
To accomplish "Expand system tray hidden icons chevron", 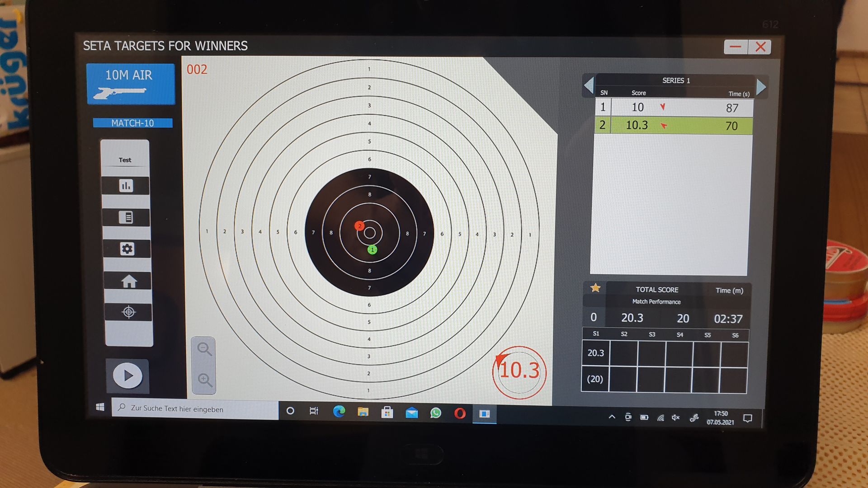I will (612, 417).
